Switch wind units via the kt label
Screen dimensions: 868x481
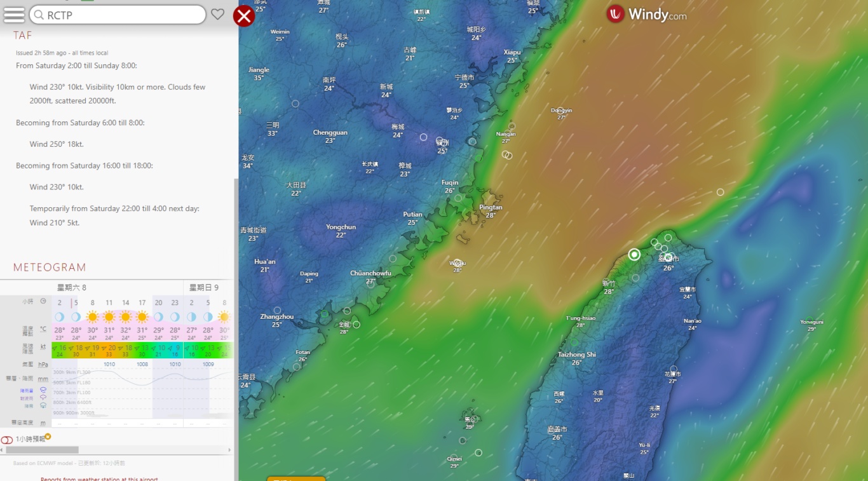point(43,347)
